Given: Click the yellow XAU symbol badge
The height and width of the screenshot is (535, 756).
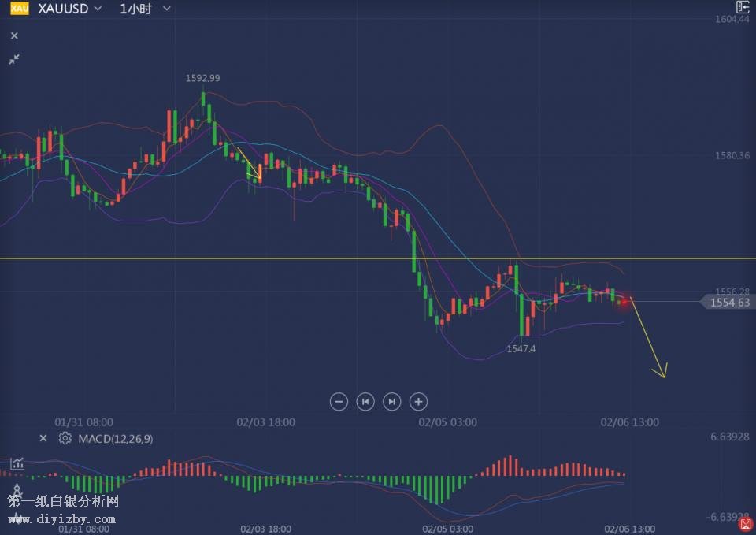Looking at the screenshot, I should (20, 9).
